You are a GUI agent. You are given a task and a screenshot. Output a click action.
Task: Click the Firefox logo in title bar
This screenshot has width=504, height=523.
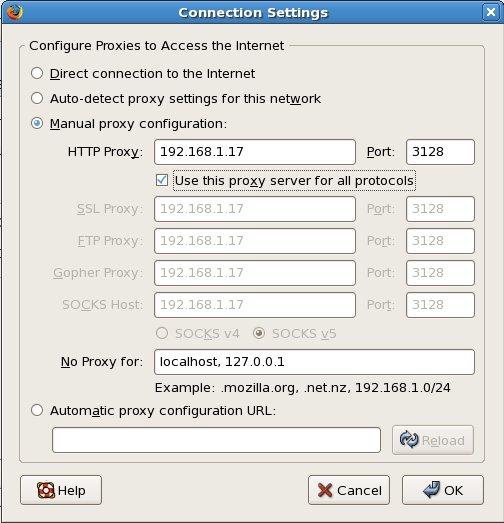click(15, 12)
